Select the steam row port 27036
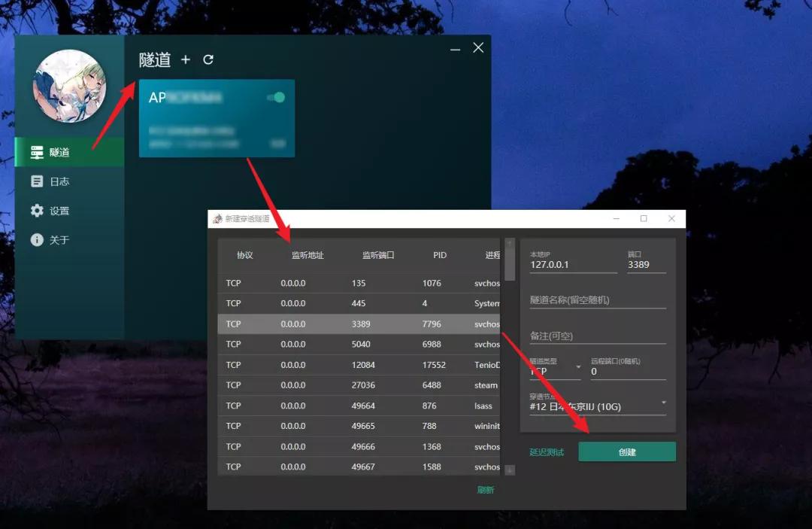This screenshot has height=529, width=812. point(359,385)
